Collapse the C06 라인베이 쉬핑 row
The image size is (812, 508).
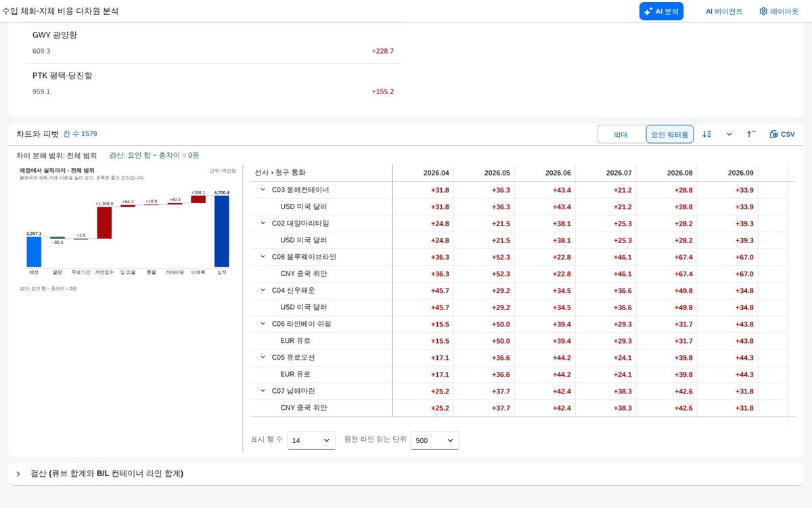pyautogui.click(x=263, y=324)
